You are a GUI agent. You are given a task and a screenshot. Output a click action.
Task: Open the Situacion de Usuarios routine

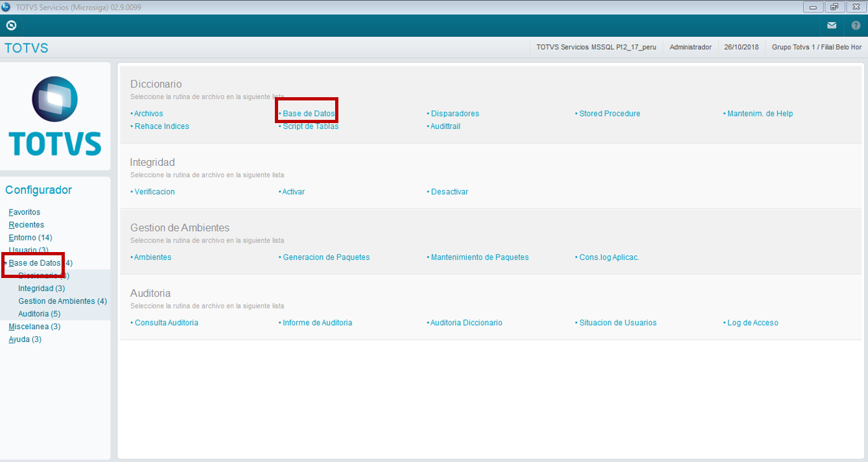(x=618, y=323)
